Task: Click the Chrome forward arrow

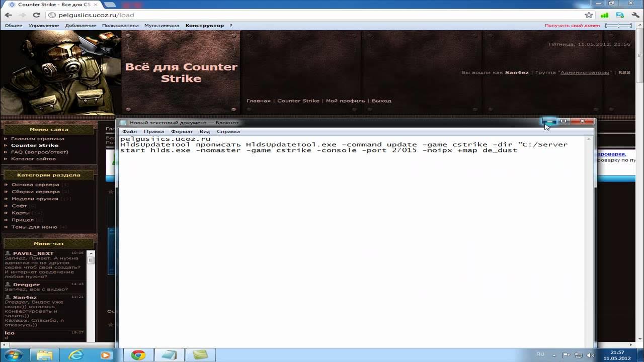Action: click(22, 15)
